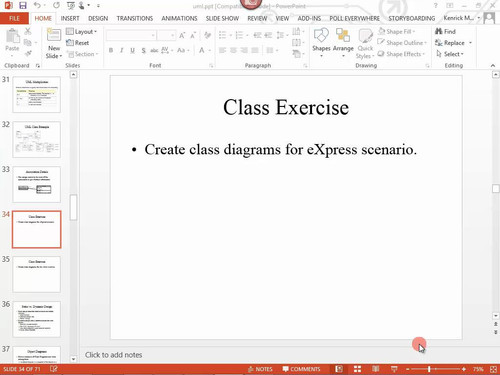The height and width of the screenshot is (375, 500).
Task: Open the font size combo box
Action: (166, 35)
